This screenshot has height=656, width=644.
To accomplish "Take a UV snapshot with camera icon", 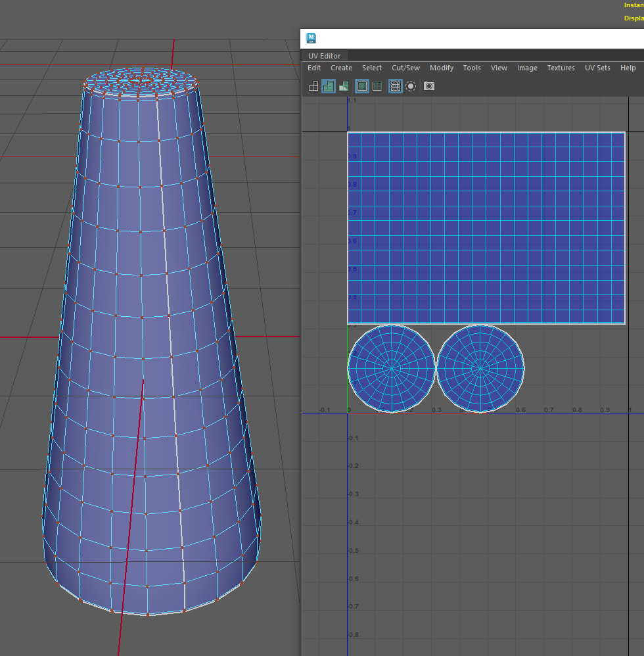I will (x=429, y=86).
